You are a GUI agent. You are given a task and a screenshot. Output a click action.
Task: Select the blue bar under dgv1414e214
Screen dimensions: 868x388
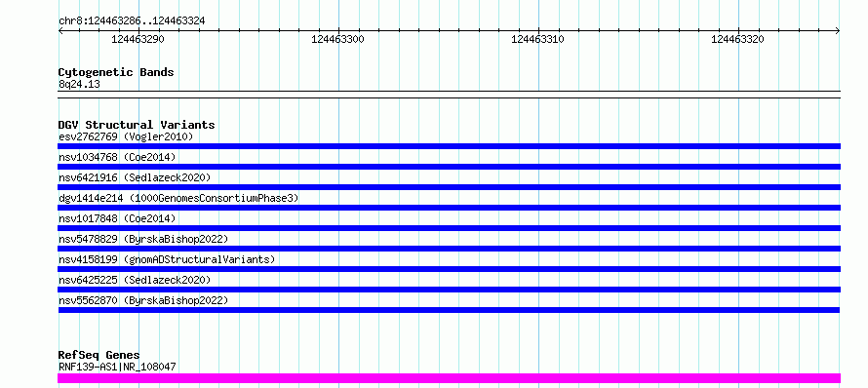tap(449, 208)
